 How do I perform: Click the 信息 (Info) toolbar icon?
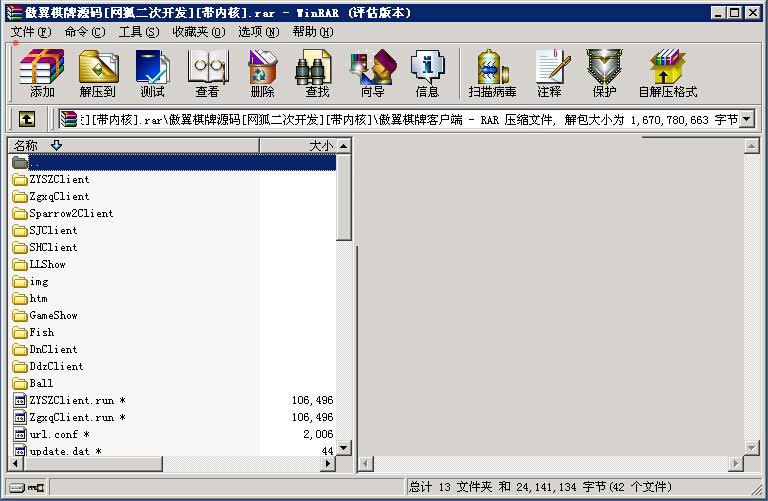point(427,73)
